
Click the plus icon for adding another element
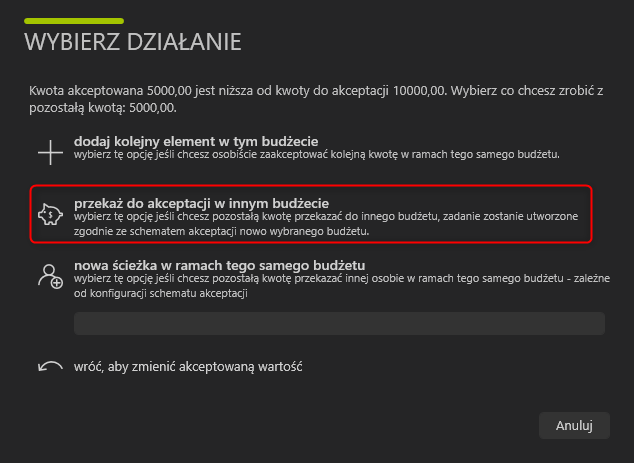point(51,152)
